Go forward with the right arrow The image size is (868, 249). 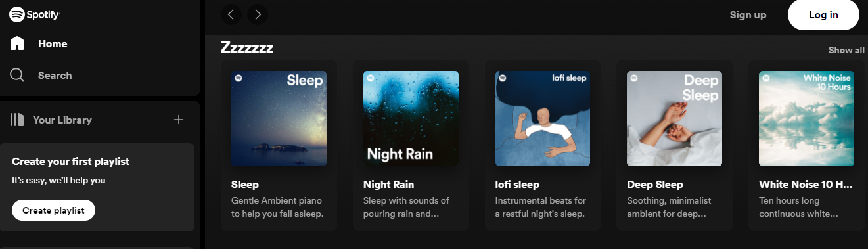click(x=258, y=14)
